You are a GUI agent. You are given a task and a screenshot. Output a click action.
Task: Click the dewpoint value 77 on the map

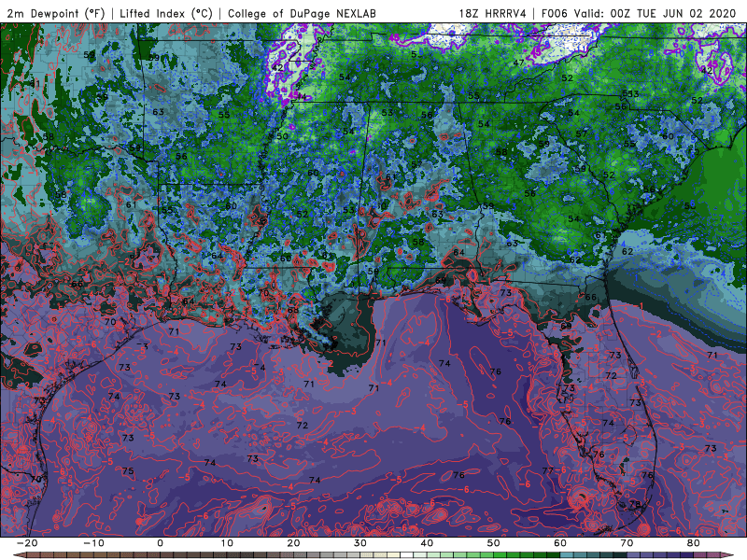pyautogui.click(x=548, y=470)
